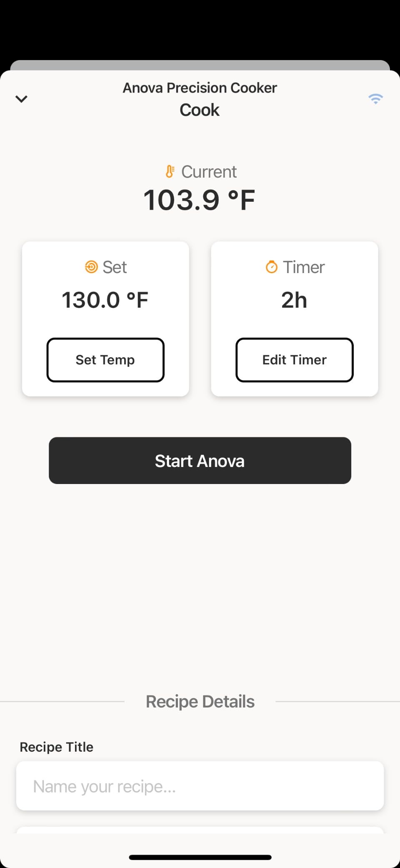
Task: Tap the 103.9 °F current temperature reading
Action: point(199,200)
